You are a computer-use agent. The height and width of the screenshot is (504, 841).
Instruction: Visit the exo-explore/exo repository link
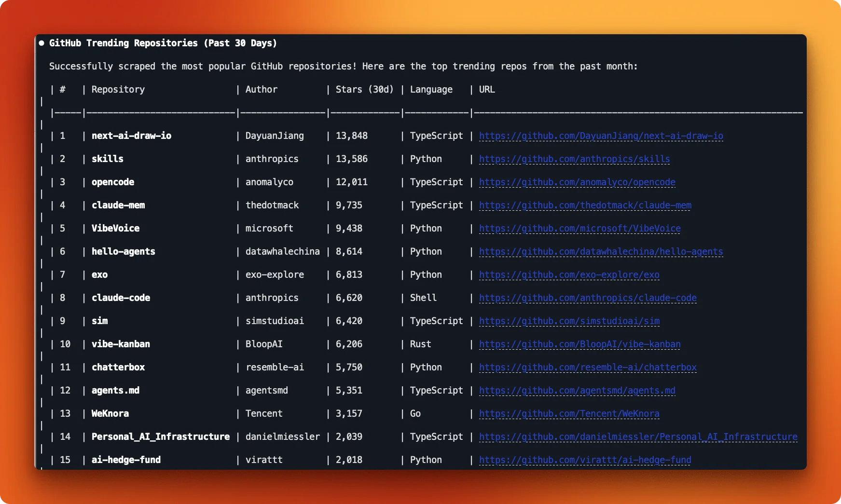[x=569, y=274]
